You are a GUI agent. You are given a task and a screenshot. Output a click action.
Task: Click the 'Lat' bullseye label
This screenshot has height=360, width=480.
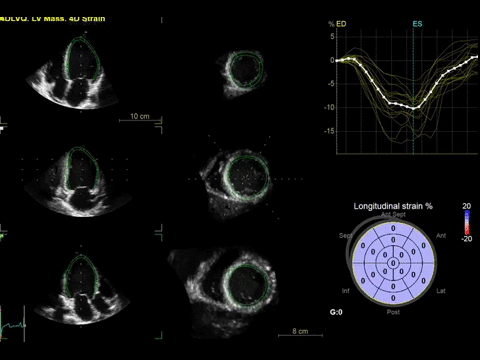(441, 291)
